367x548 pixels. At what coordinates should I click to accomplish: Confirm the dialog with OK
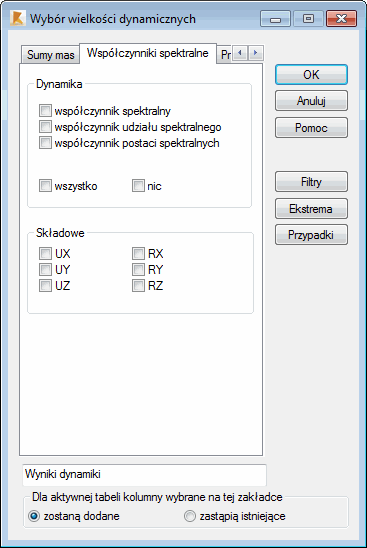(311, 74)
